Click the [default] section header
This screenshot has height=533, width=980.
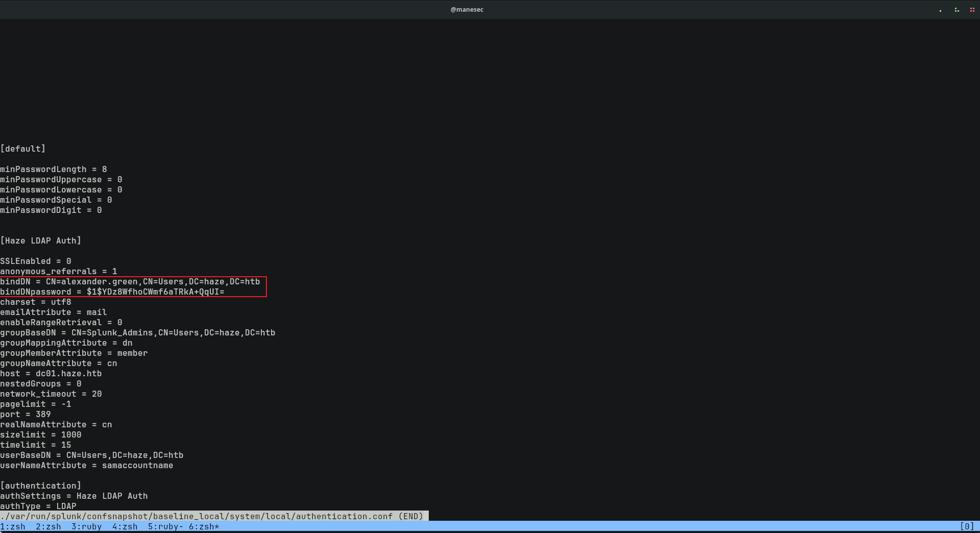coord(23,149)
